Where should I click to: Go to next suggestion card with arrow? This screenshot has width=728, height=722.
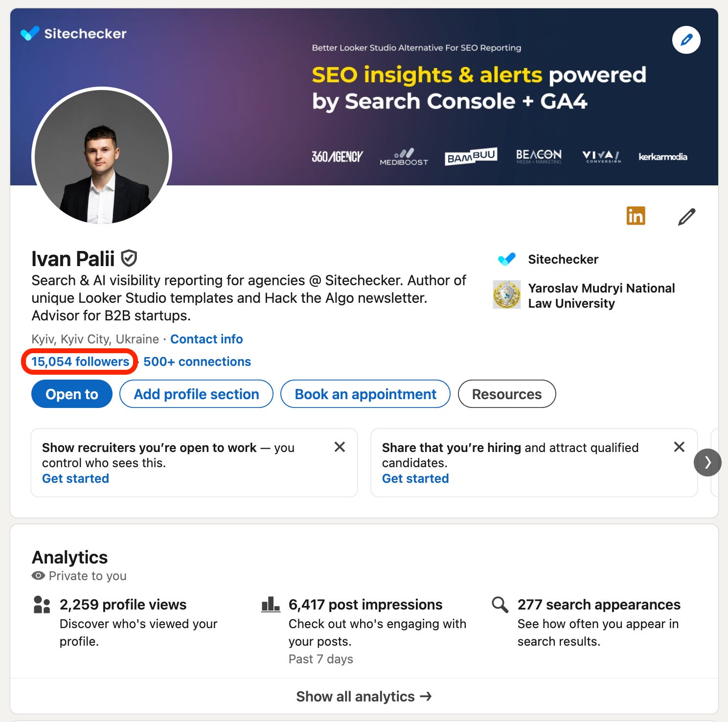point(707,462)
